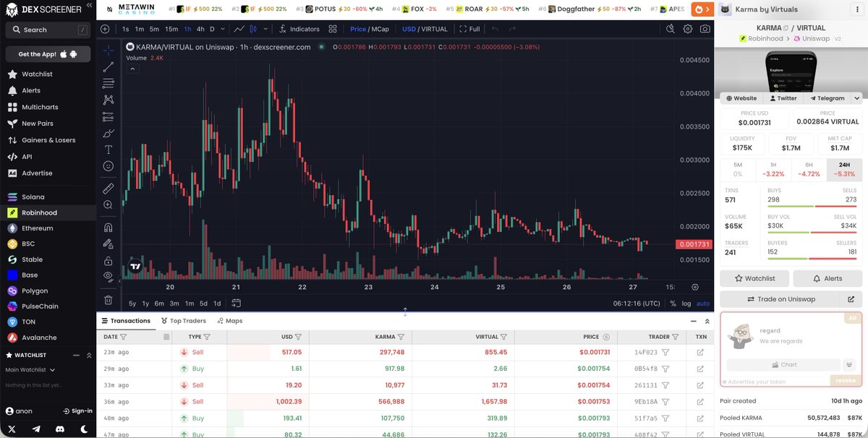The image size is (868, 438).
Task: Open indicator templates grid icon
Action: click(333, 29)
